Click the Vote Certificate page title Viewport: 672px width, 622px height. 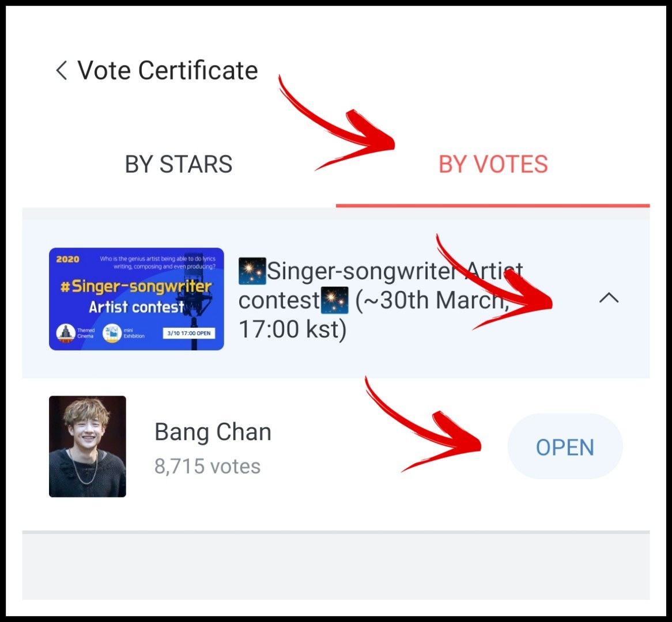coord(168,70)
